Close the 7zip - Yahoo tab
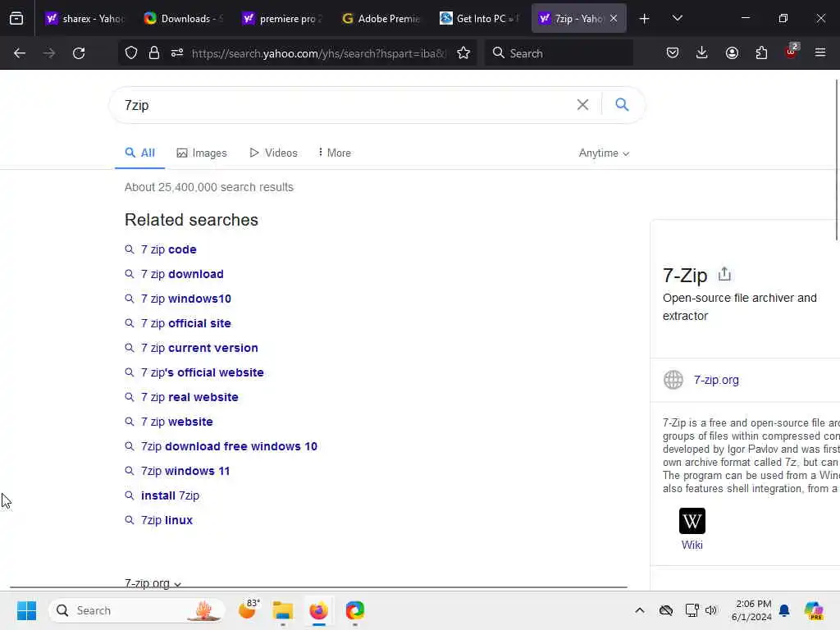The width and height of the screenshot is (840, 630). click(x=614, y=19)
